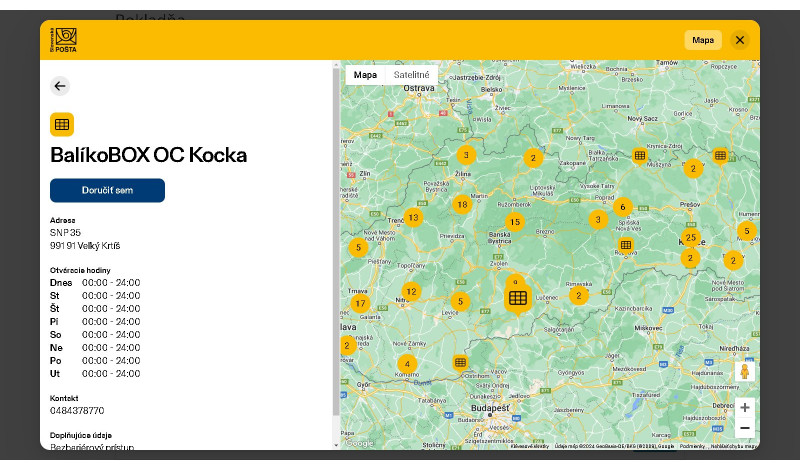The width and height of the screenshot is (800, 470).
Task: Click the So opening hours row
Action: click(x=95, y=335)
